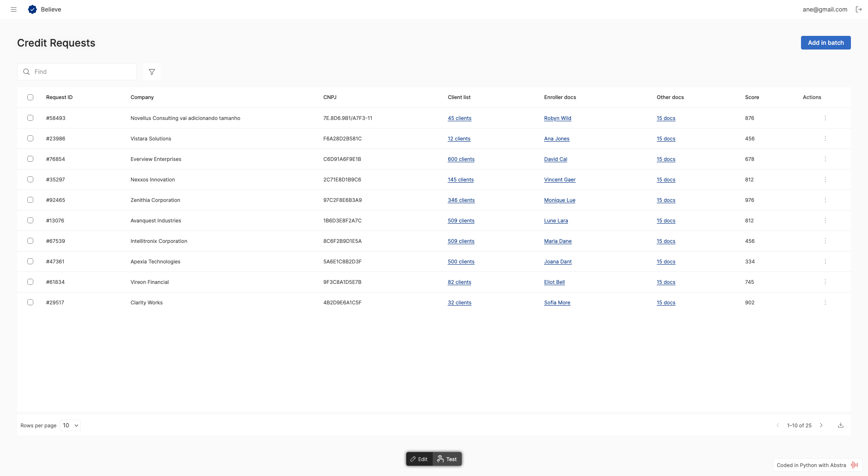Check the box for request #61834
The image size is (868, 476).
(x=30, y=282)
